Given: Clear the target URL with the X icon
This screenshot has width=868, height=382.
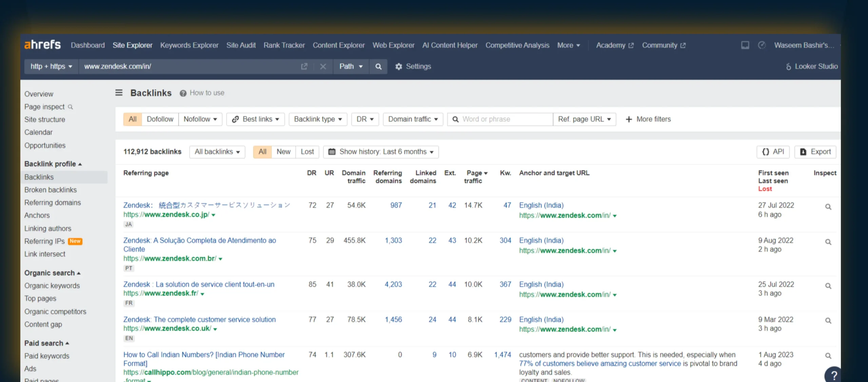Looking at the screenshot, I should (x=323, y=66).
